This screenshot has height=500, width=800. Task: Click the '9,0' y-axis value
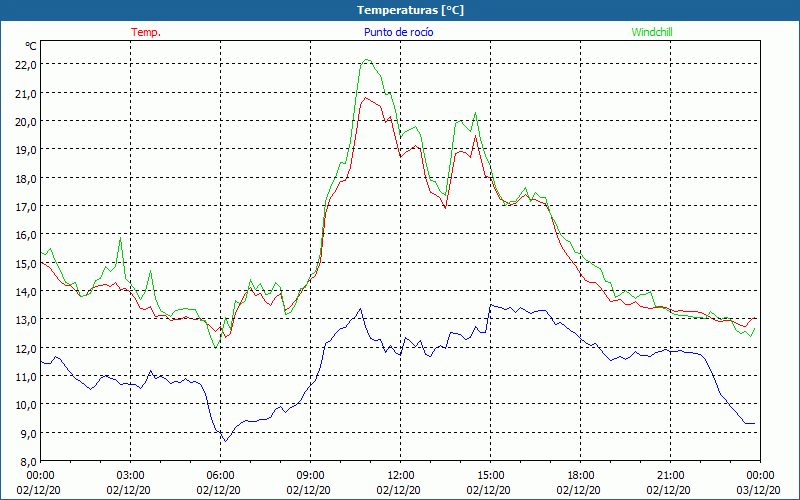point(29,433)
